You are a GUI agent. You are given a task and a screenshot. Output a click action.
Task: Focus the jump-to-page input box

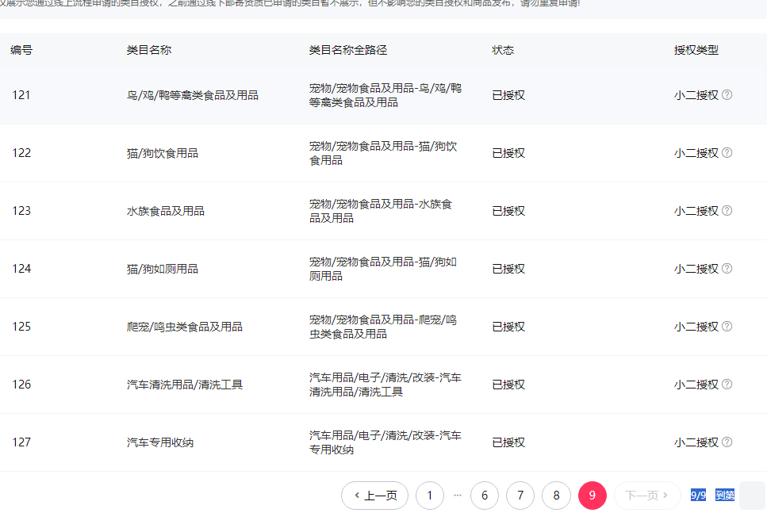(751, 496)
